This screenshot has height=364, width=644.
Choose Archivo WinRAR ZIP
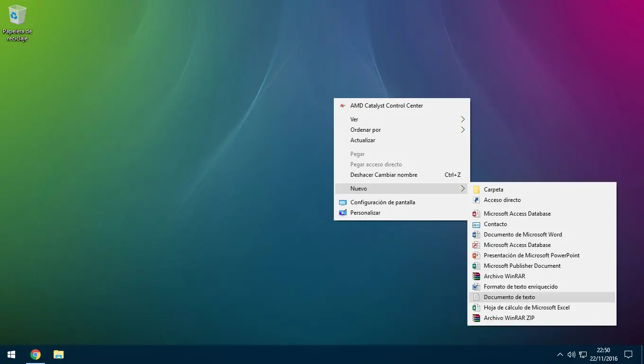542,318
